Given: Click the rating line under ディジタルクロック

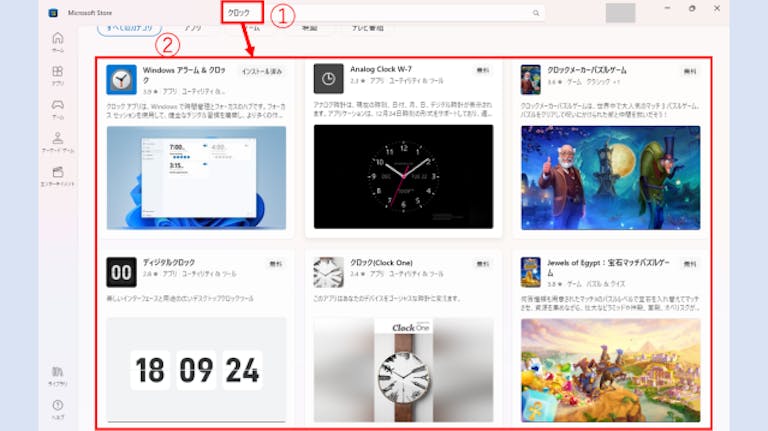Looking at the screenshot, I should pyautogui.click(x=190, y=274).
